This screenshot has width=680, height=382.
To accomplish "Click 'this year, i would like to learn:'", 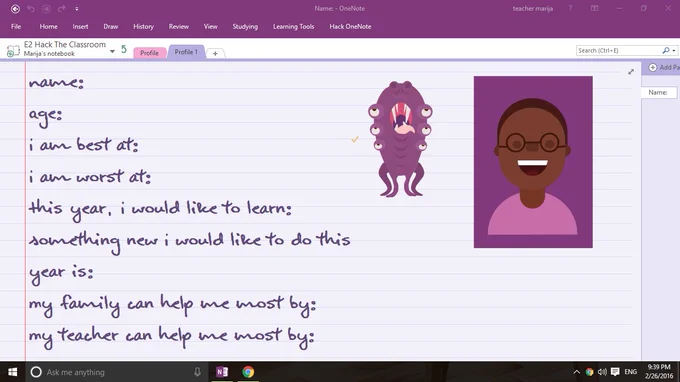I will click(x=160, y=209).
